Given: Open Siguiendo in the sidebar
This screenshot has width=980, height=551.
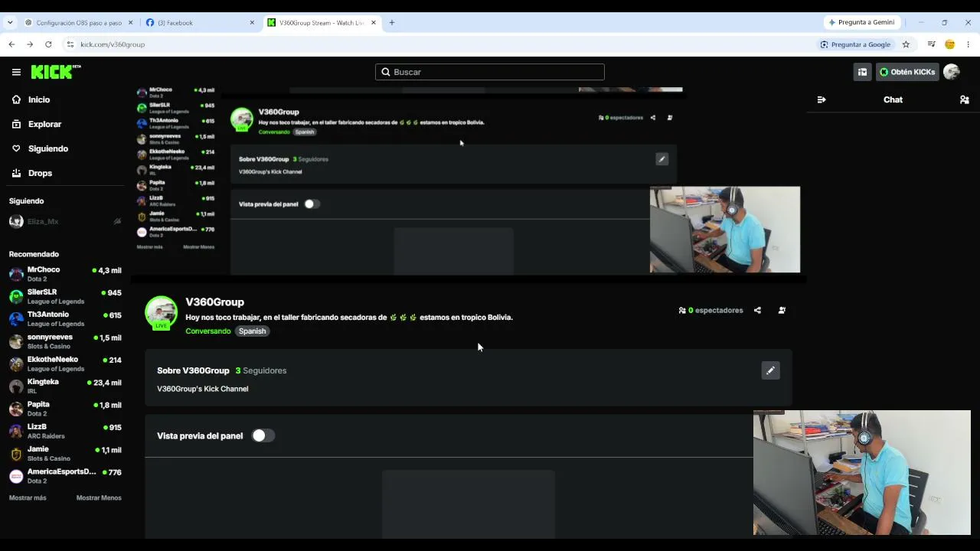Looking at the screenshot, I should (47, 148).
